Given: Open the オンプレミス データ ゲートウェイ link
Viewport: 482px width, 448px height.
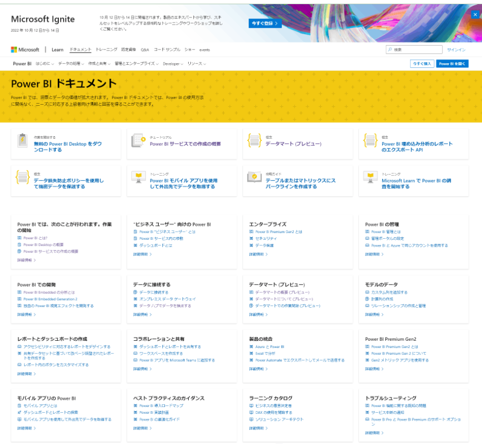Looking at the screenshot, I should (168, 299).
